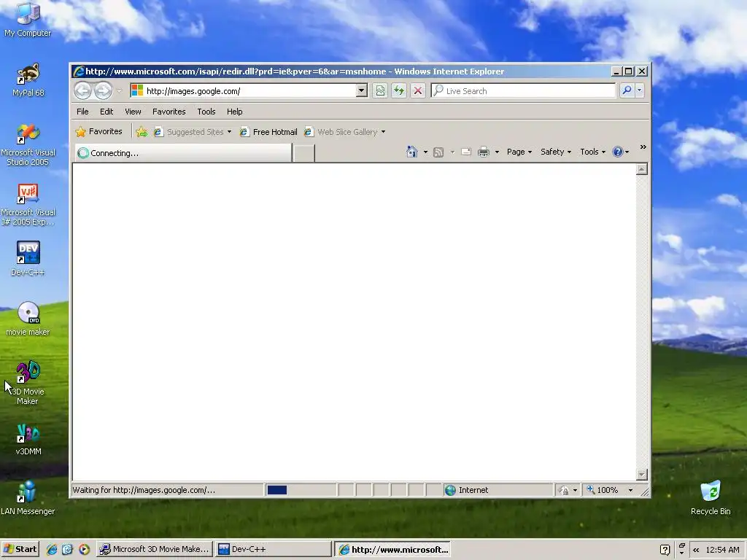Viewport: 747px width, 560px height.
Task: Click the 12:54 AM taskbar clock
Action: 722,550
